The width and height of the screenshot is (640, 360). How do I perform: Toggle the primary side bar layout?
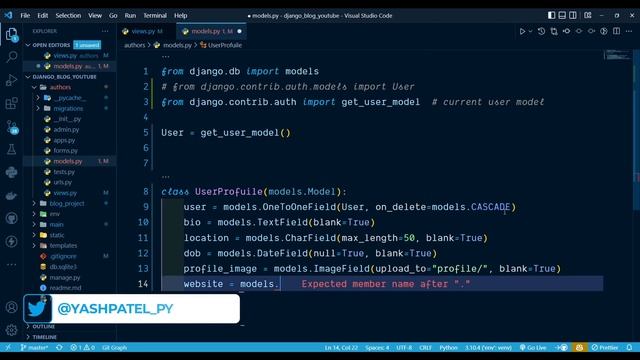(x=551, y=16)
